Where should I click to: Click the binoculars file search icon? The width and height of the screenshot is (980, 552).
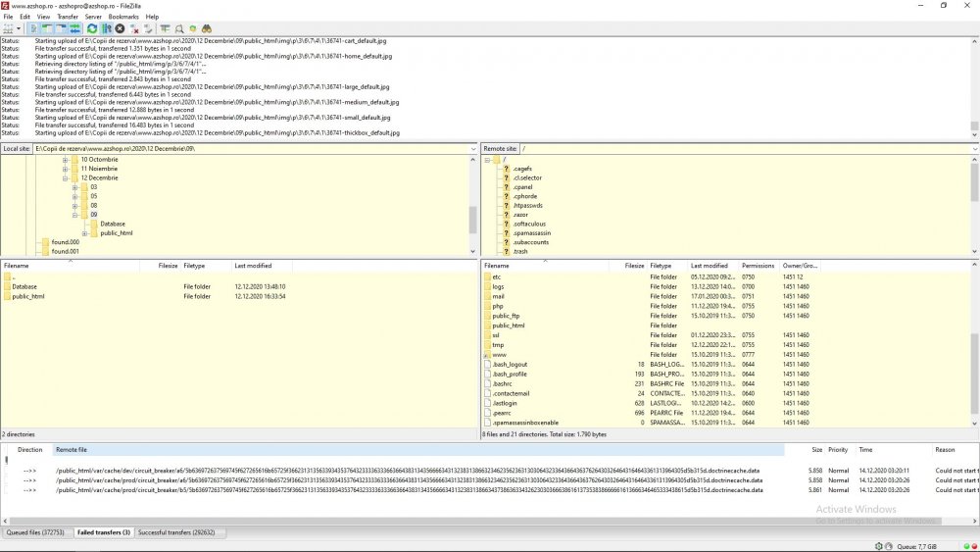click(x=208, y=28)
